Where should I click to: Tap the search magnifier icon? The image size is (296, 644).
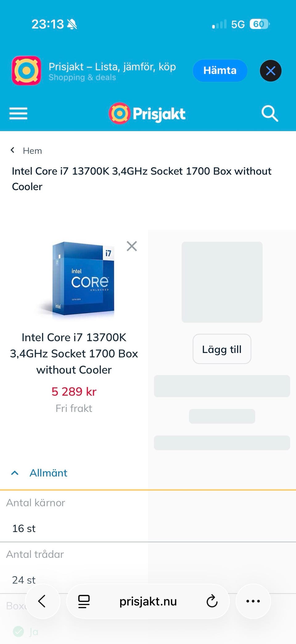[x=270, y=113]
